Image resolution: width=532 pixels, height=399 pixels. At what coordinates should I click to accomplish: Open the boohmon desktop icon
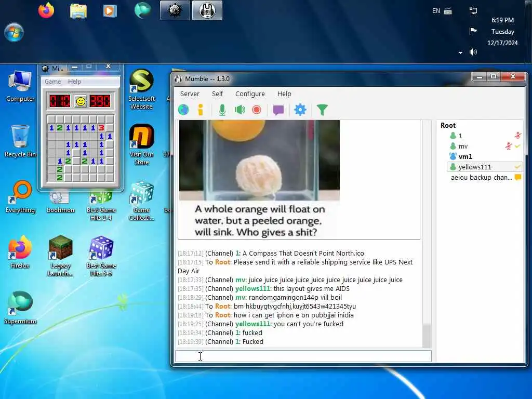60,203
